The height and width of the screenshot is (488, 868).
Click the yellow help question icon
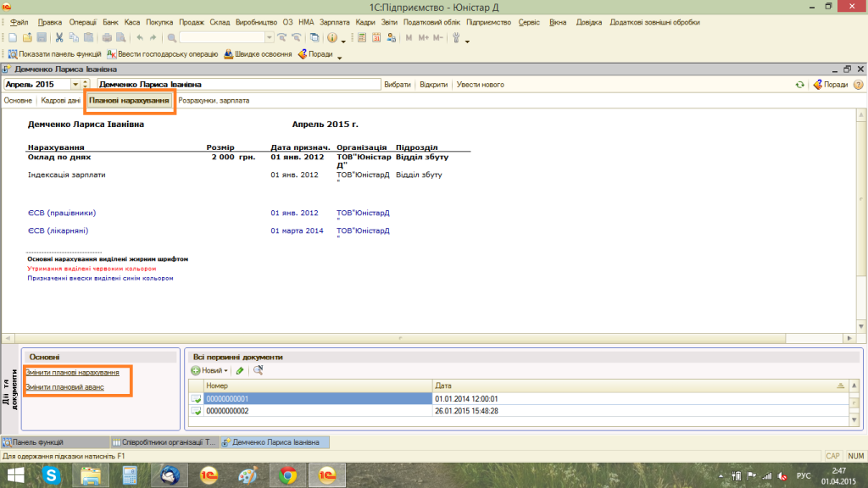859,85
